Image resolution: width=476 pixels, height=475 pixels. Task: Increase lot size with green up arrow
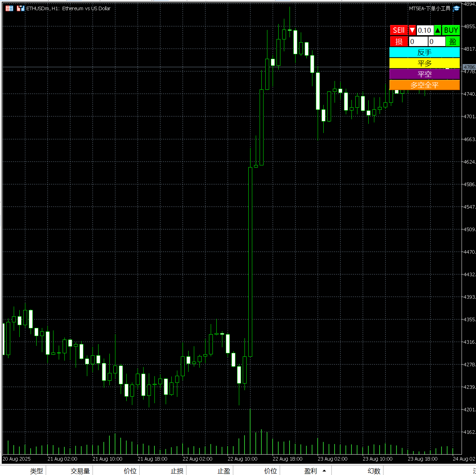(438, 30)
